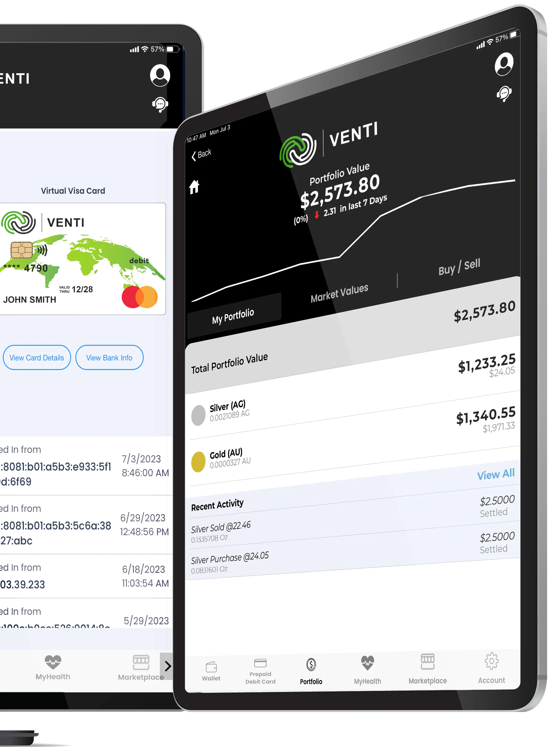Click View Card Details button
560x747 pixels.
tap(36, 358)
